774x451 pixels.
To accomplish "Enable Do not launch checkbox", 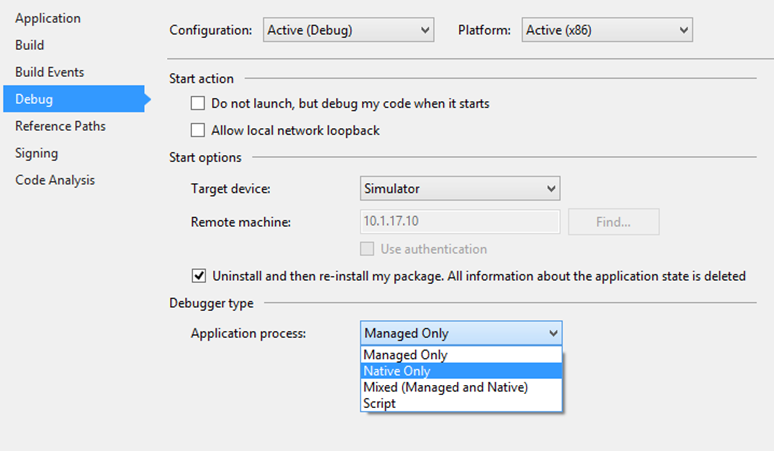I will [198, 103].
